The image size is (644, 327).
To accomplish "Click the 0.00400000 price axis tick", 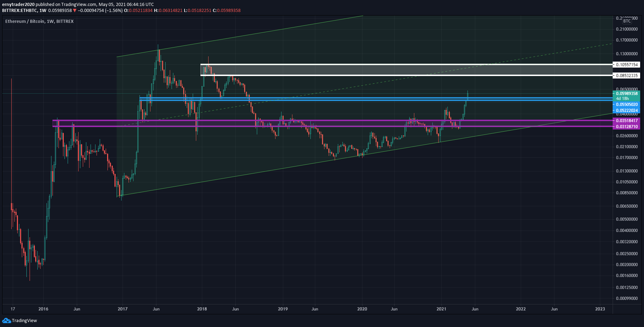I will click(x=627, y=231).
